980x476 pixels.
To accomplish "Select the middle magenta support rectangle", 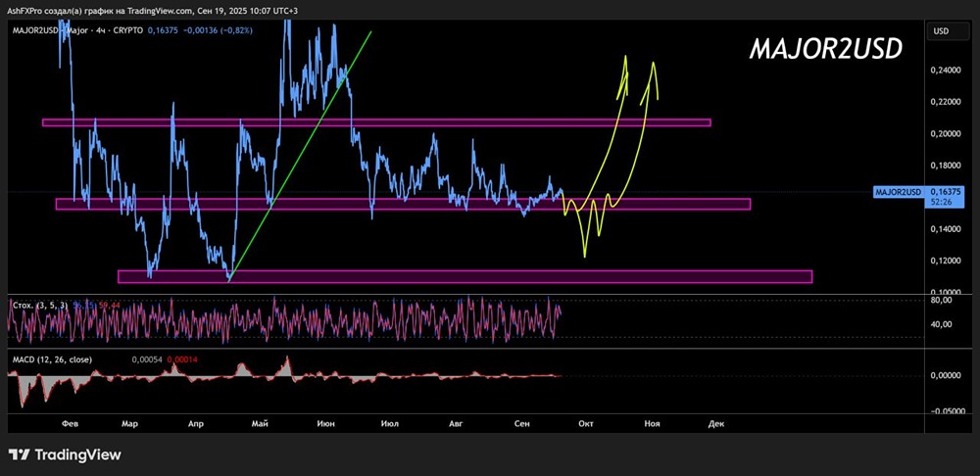I will (403, 205).
